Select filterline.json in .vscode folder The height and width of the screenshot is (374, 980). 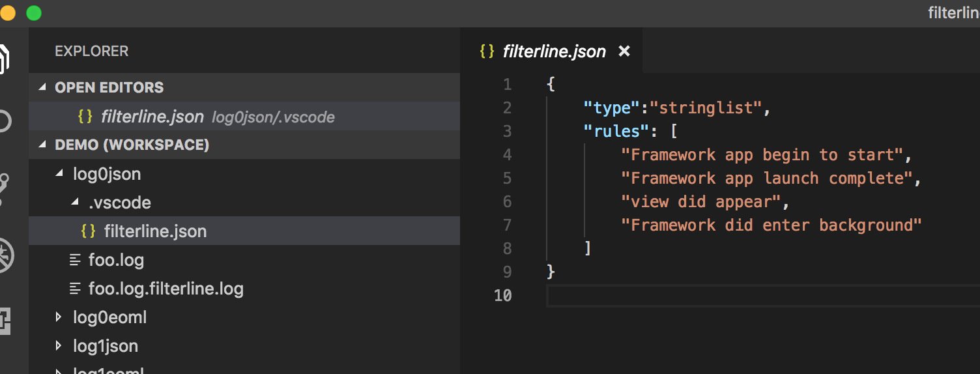(x=244, y=231)
